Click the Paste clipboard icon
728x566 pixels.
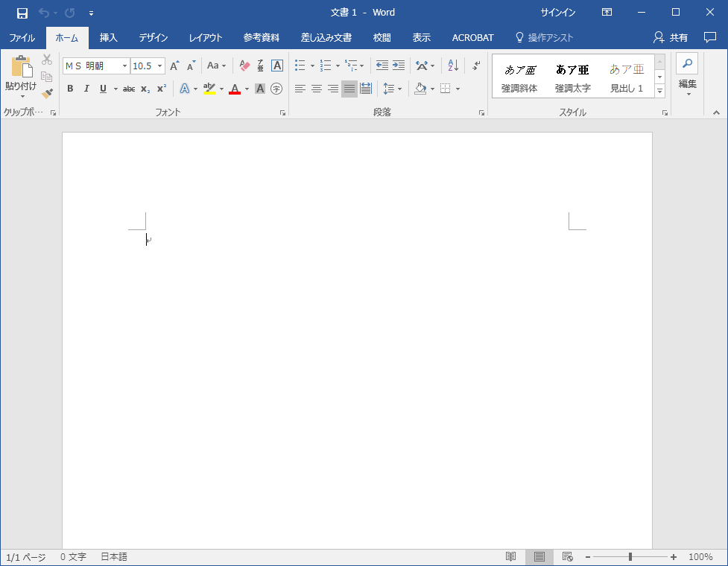point(22,66)
